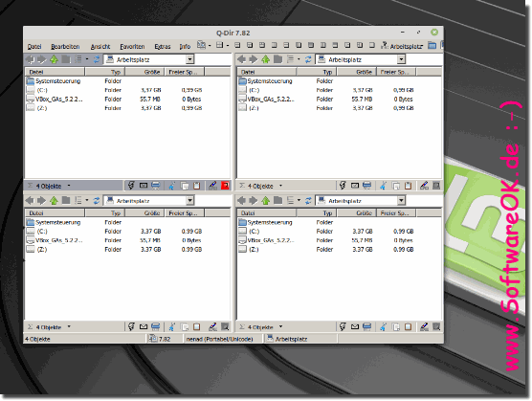The height and width of the screenshot is (401, 532).
Task: Expand the top-left pane address combo box
Action: tap(190, 59)
